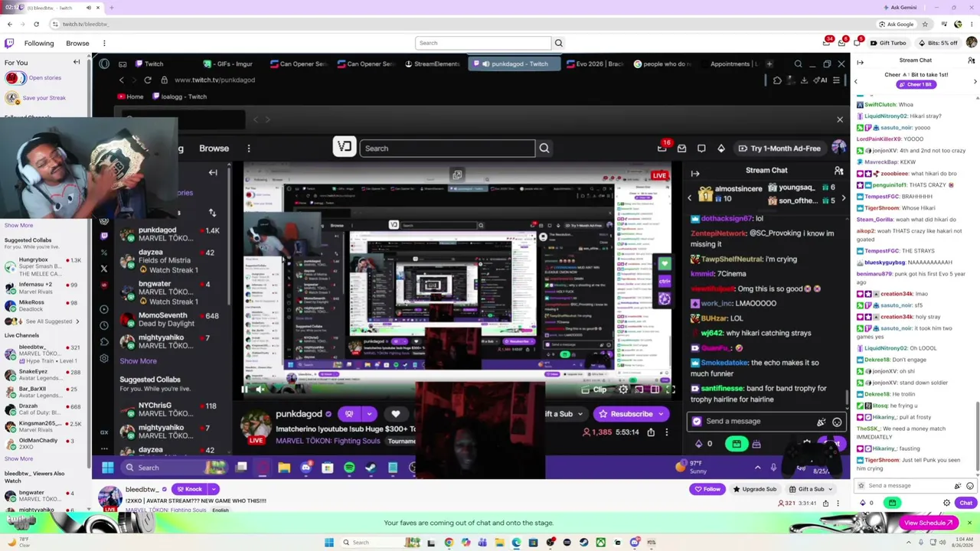Mute volume in the streamed punkdagod player
This screenshot has width=980, height=551.
[x=260, y=390]
